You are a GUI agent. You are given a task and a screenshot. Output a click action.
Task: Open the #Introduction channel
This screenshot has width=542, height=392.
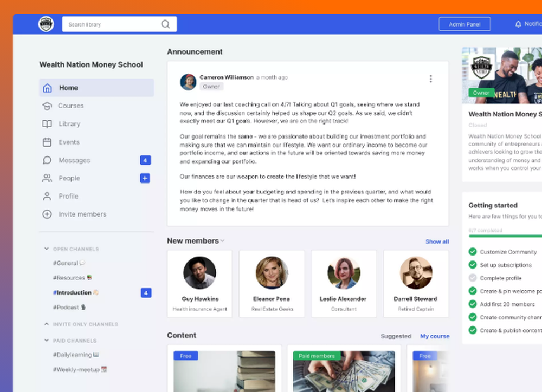tap(76, 292)
